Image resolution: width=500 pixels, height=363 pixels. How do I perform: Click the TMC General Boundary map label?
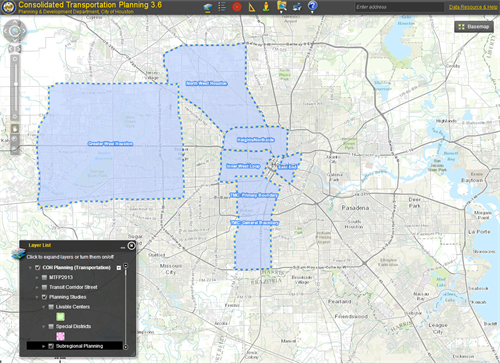point(255,222)
